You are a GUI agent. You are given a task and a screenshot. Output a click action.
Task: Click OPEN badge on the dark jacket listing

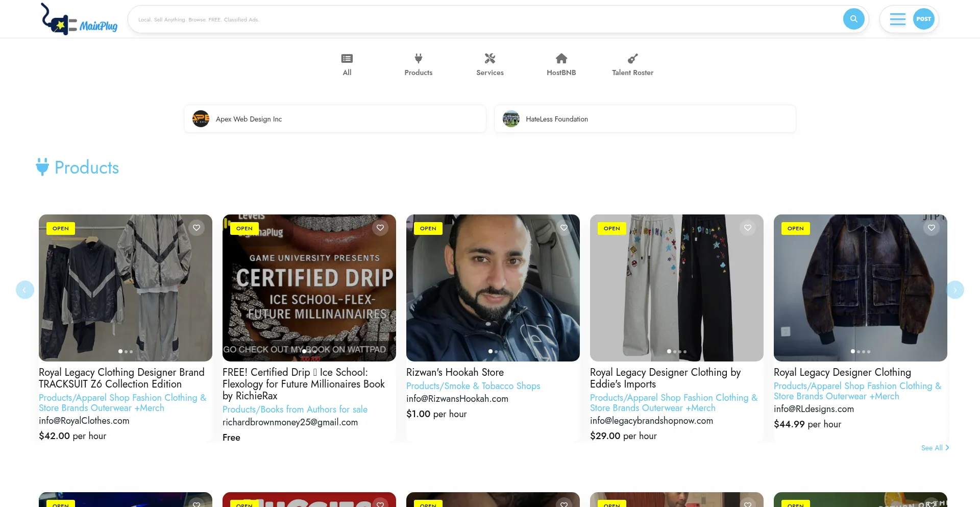point(796,228)
